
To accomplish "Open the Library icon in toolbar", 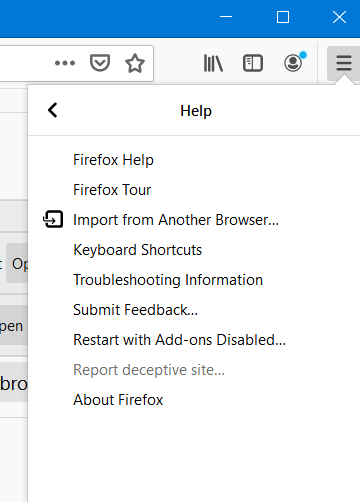I will coord(213,63).
